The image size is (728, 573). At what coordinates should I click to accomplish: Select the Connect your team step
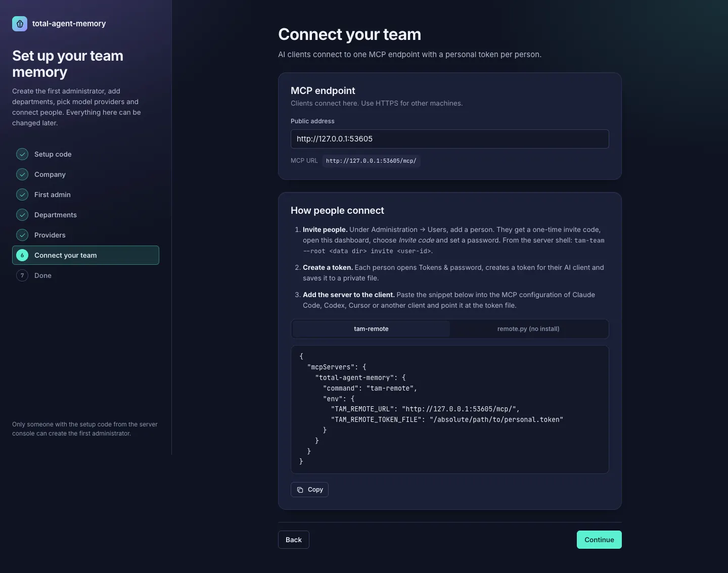pos(85,255)
